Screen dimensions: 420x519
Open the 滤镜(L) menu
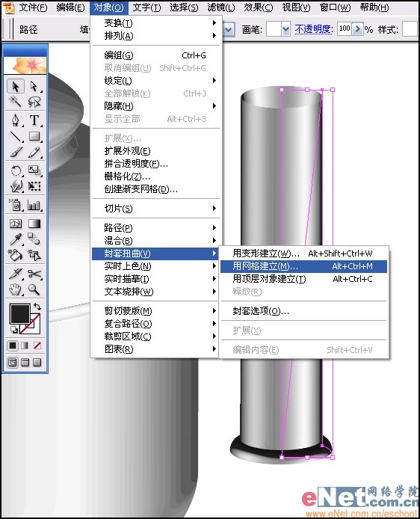(221, 7)
